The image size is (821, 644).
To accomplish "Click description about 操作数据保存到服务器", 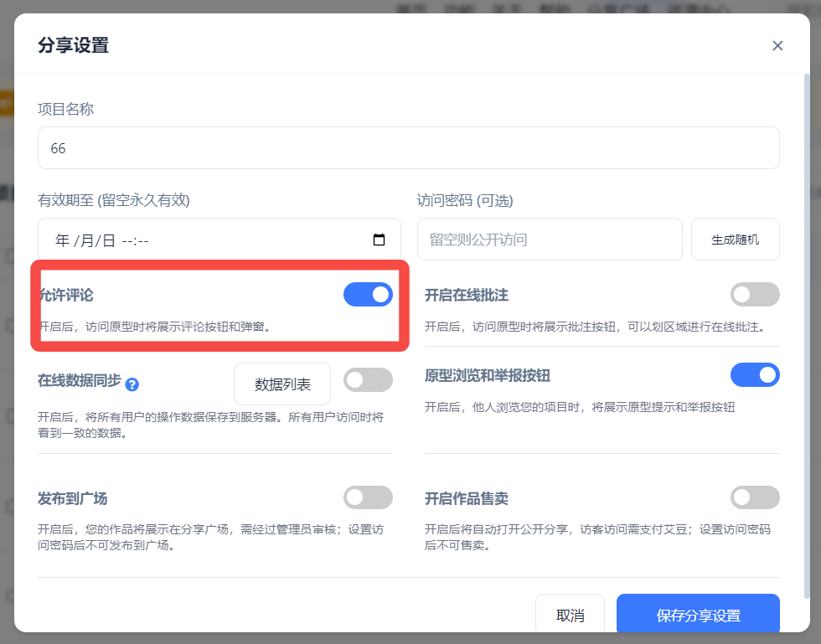I will [211, 425].
